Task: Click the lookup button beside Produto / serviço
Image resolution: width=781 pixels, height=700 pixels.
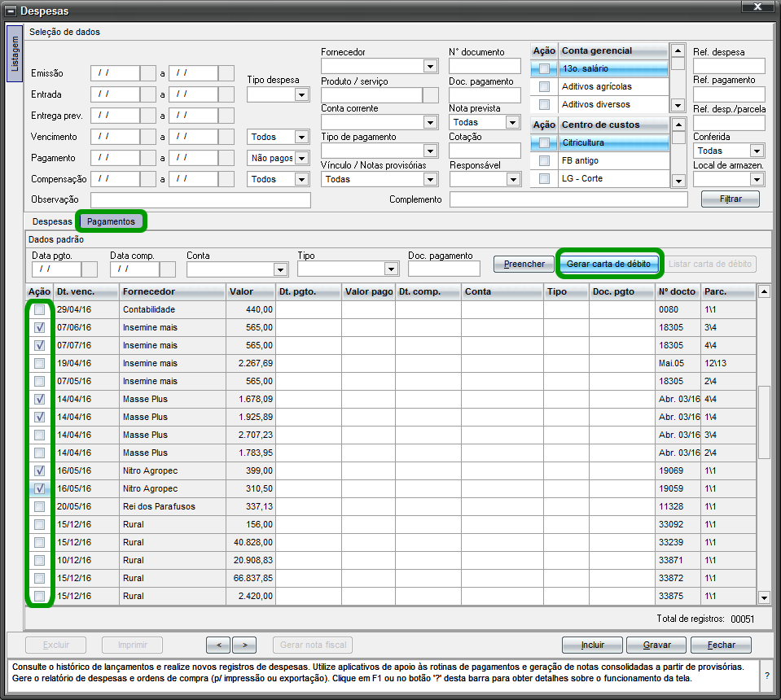Action: pos(430,94)
